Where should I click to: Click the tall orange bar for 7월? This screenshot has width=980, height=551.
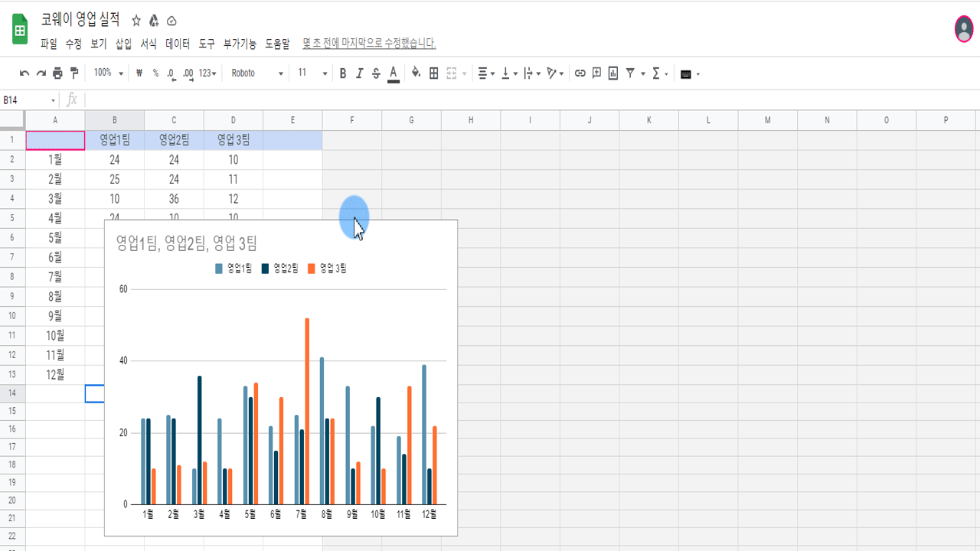[307, 412]
